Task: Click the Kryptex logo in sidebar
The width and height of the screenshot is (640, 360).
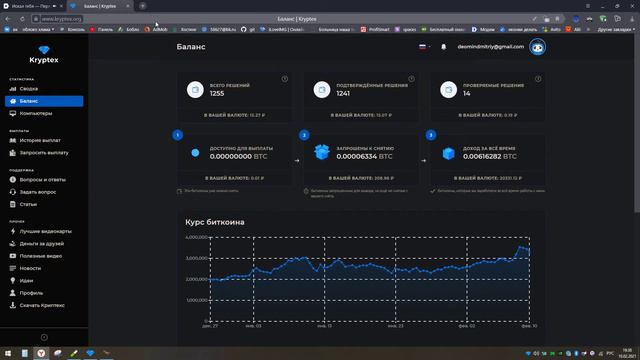Action: [44, 55]
